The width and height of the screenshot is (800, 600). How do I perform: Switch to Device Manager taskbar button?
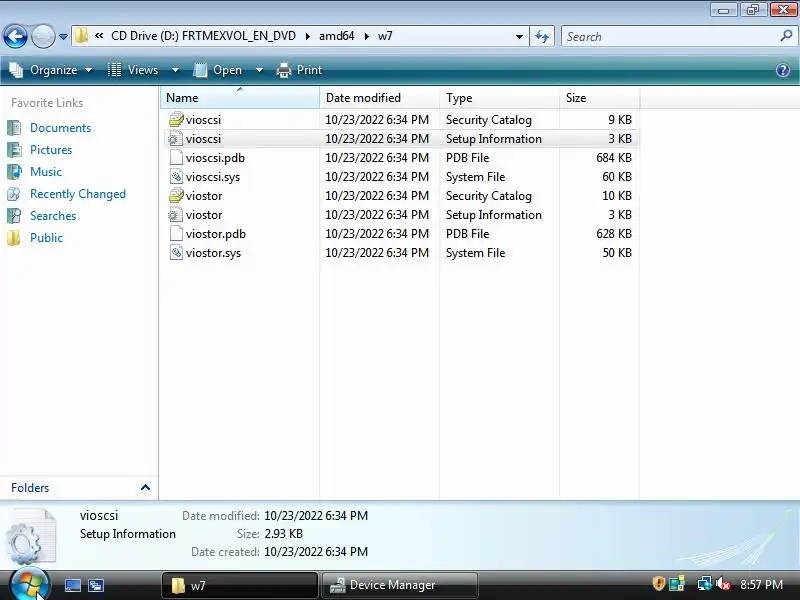coord(399,585)
